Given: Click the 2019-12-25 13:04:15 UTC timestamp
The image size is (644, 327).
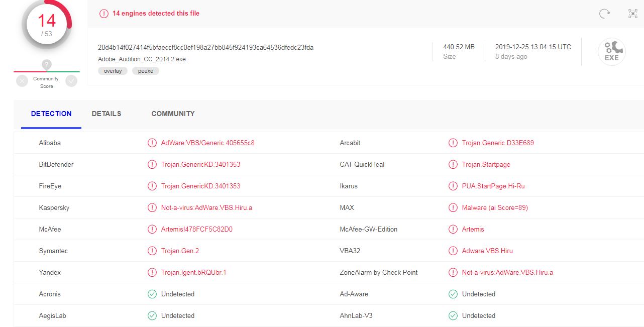Looking at the screenshot, I should (x=533, y=47).
